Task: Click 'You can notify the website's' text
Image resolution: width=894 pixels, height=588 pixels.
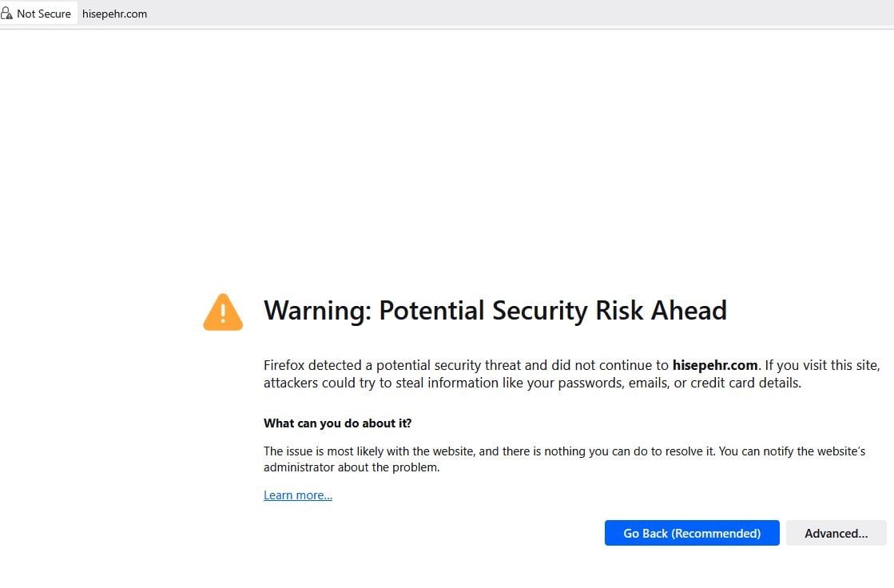Action: 791,451
